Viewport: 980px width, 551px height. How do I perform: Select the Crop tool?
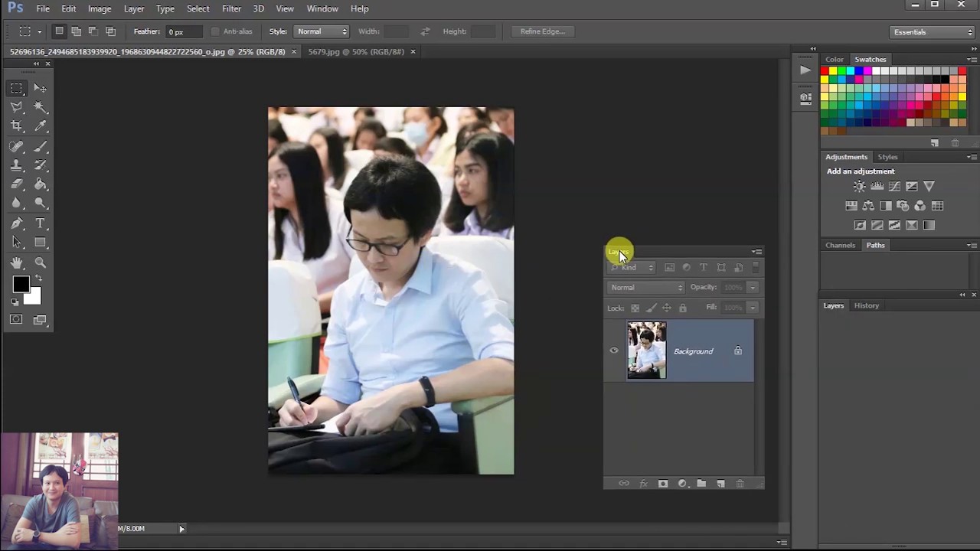point(17,126)
